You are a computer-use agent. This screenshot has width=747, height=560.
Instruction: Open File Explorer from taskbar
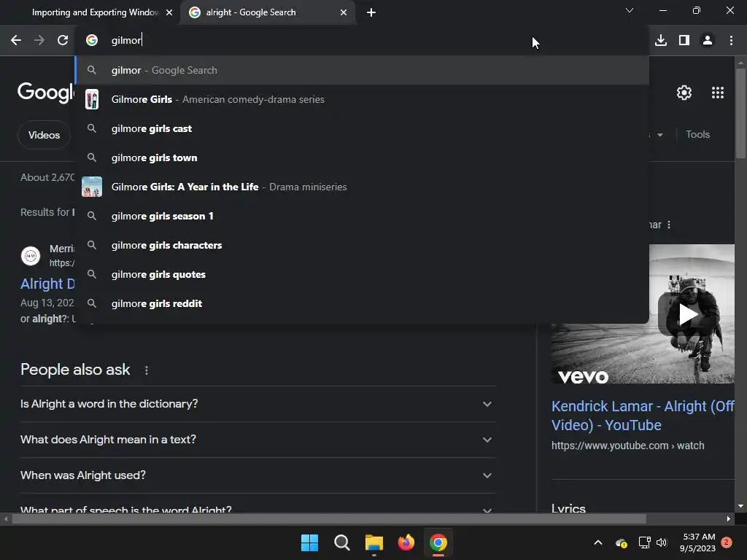[x=374, y=542]
